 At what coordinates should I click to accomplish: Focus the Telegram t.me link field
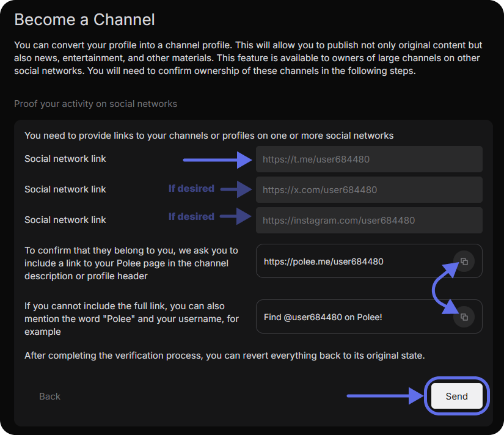coord(369,159)
